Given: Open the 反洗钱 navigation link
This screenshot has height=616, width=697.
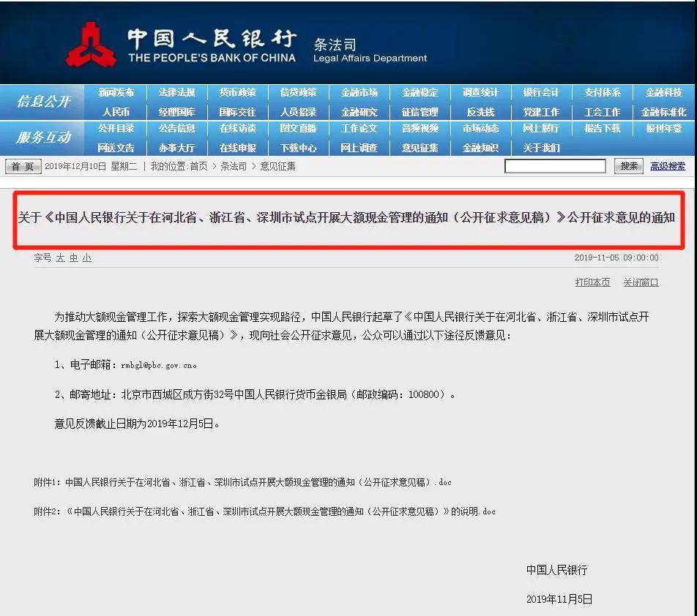Looking at the screenshot, I should pos(480,112).
